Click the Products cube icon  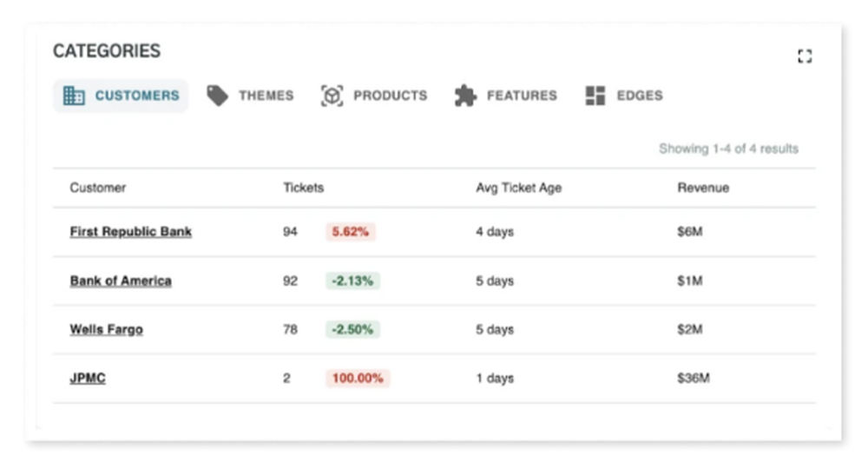(332, 96)
